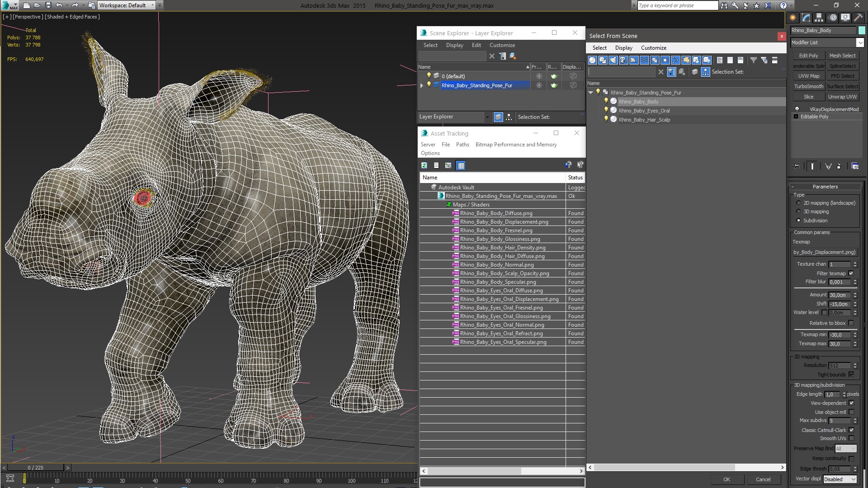Click the Save File icon
This screenshot has width=868, height=488.
click(48, 5)
